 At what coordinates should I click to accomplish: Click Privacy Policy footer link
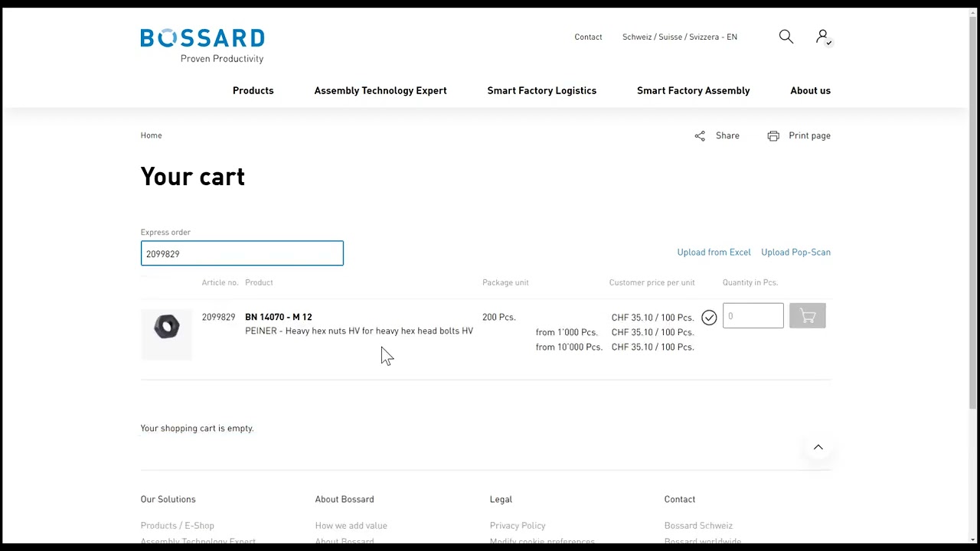click(x=518, y=525)
